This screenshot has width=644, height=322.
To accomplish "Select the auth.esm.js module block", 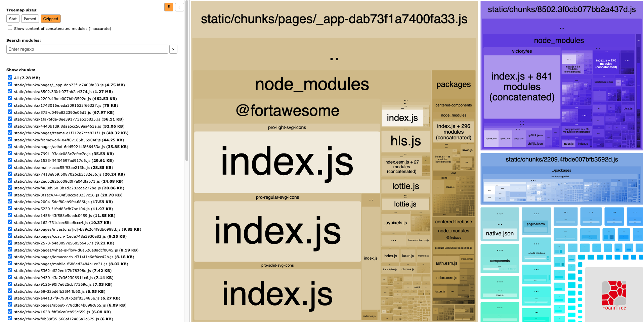I will (x=446, y=263).
